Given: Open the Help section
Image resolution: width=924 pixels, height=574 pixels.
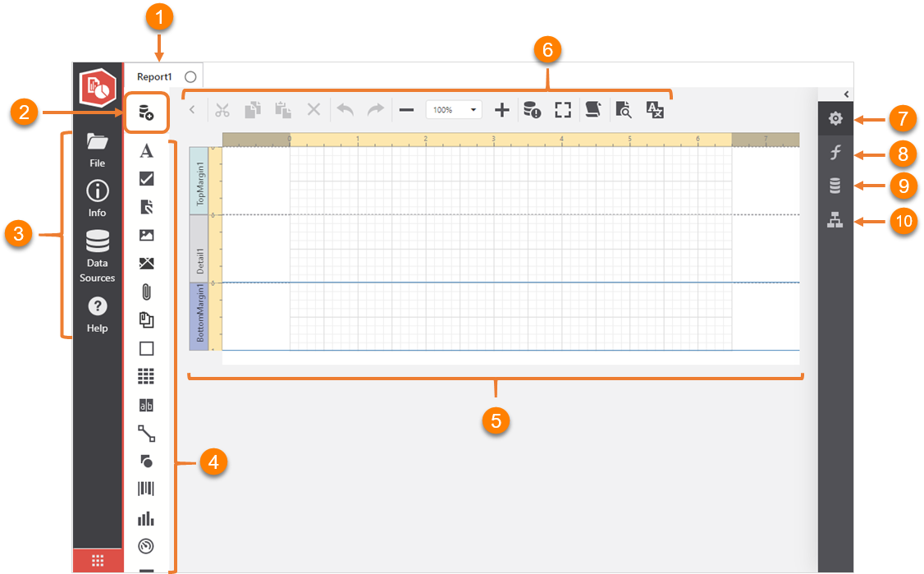Looking at the screenshot, I should pos(97,316).
